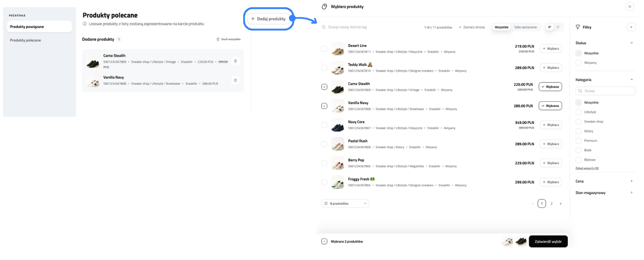Image resolution: width=644 pixels, height=260 pixels.
Task: Collapse the Filtry panel with chevron button
Action: (x=631, y=28)
